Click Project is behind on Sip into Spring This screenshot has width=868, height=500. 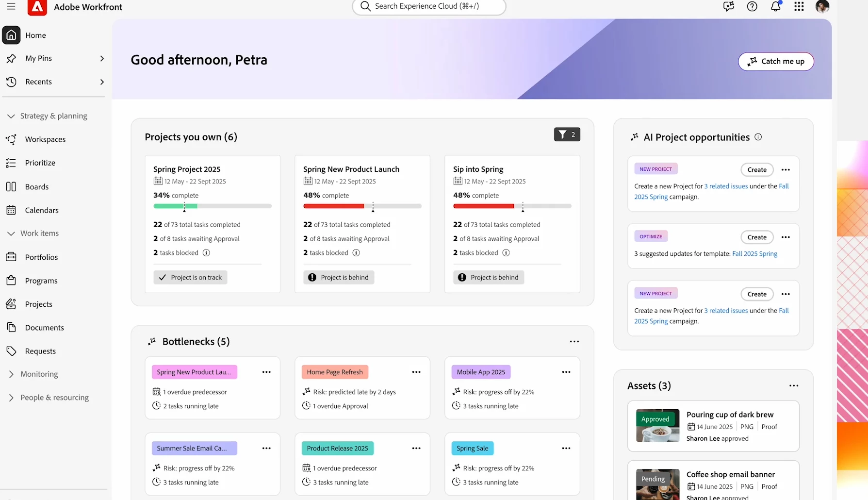coord(489,277)
